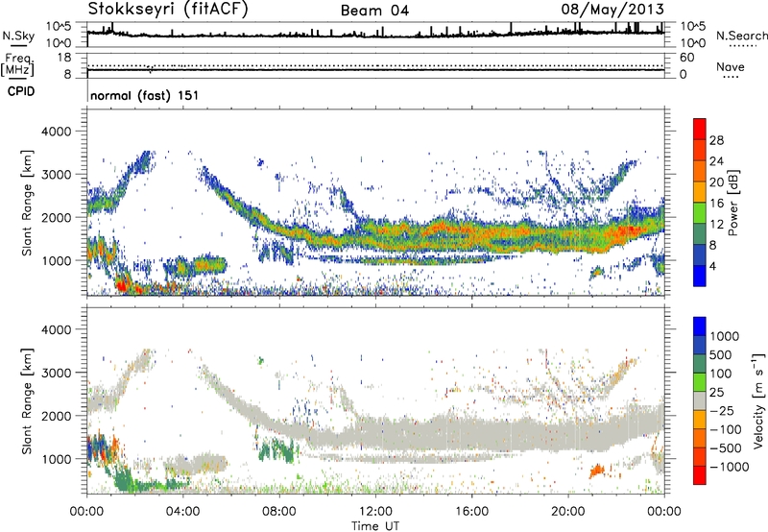Click the power scale value '4'
This screenshot has height=532, width=768.
tap(713, 266)
